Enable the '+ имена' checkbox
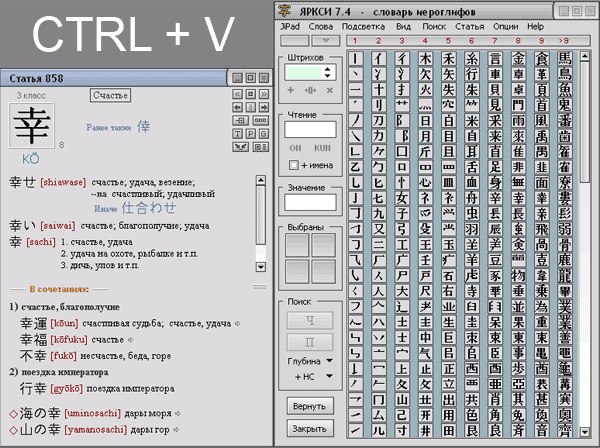The width and height of the screenshot is (600, 448). tap(293, 165)
